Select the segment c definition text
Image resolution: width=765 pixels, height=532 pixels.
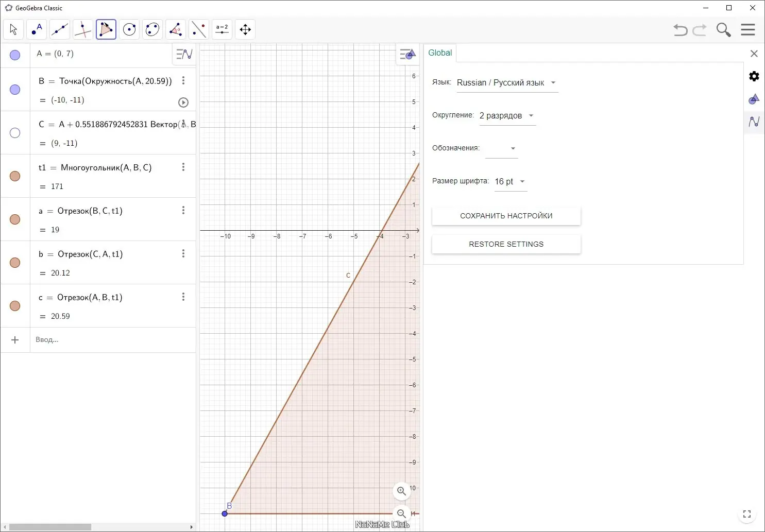[81, 297]
